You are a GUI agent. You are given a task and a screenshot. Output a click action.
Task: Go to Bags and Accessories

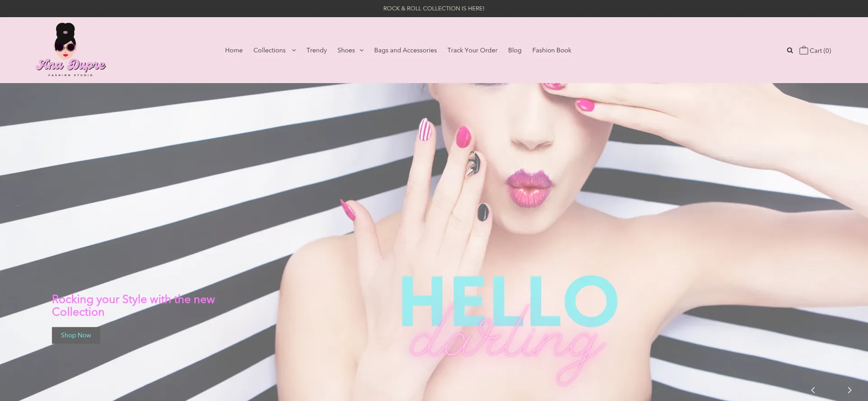point(406,50)
